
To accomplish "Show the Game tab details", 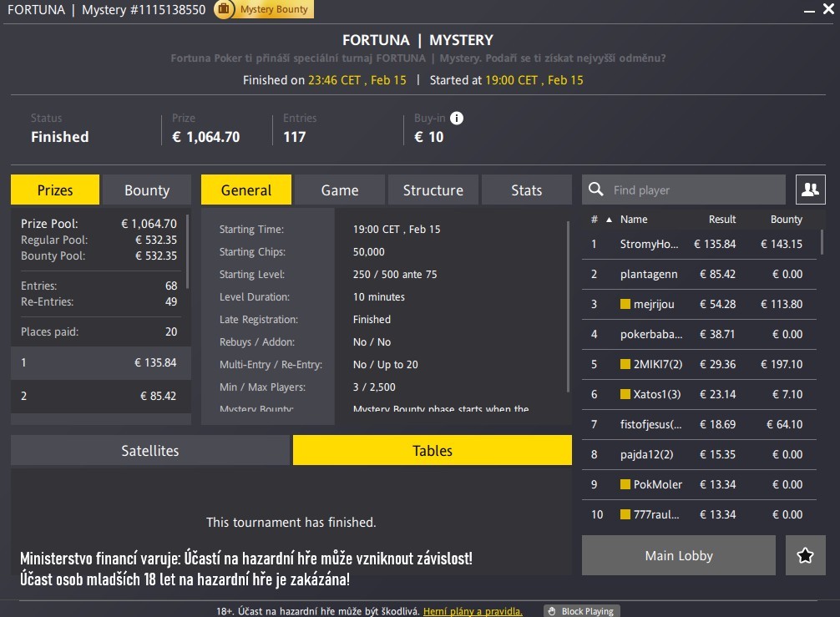I will click(340, 190).
